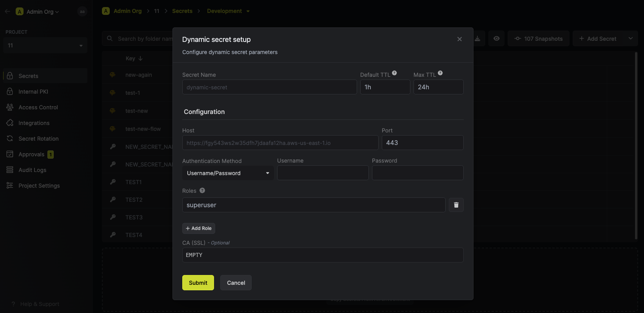This screenshot has height=313, width=644.
Task: Click the Max TTL field showing 24h
Action: [439, 87]
